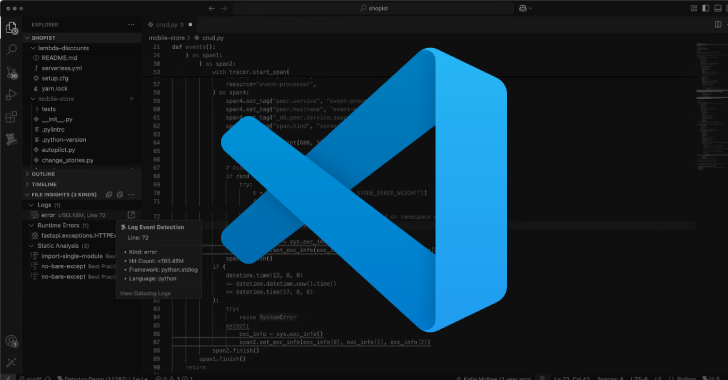728x380 pixels.
Task: Toggle the bottom panel icon in title bar
Action: click(718, 8)
